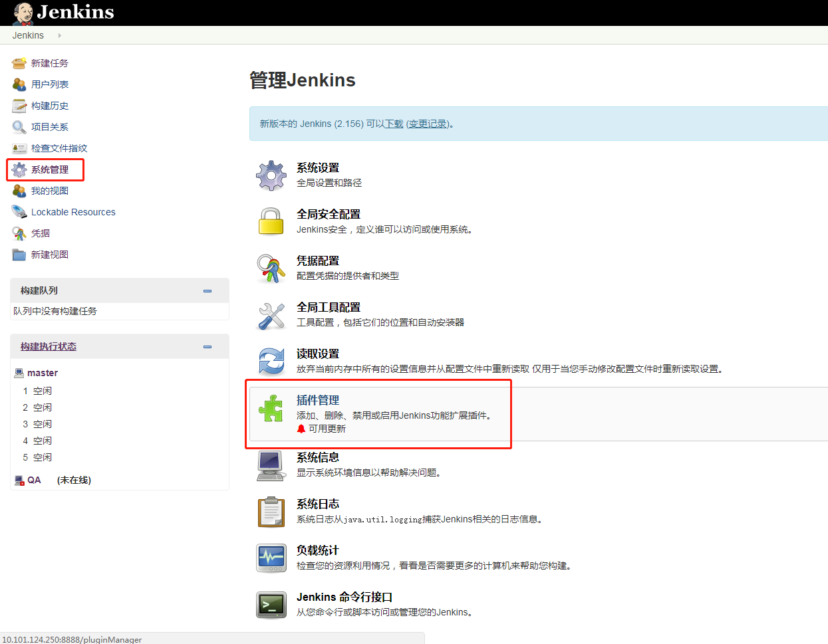Click the 新建任务 package icon
828x644 pixels.
[x=19, y=63]
